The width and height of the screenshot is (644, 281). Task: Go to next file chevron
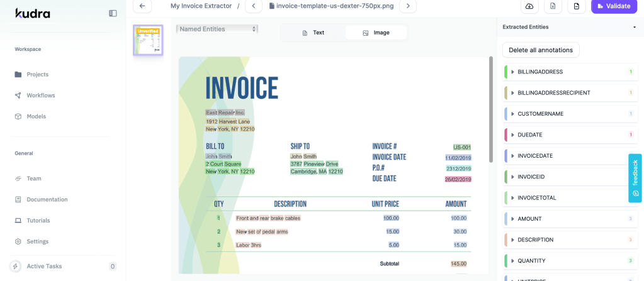pos(408,6)
